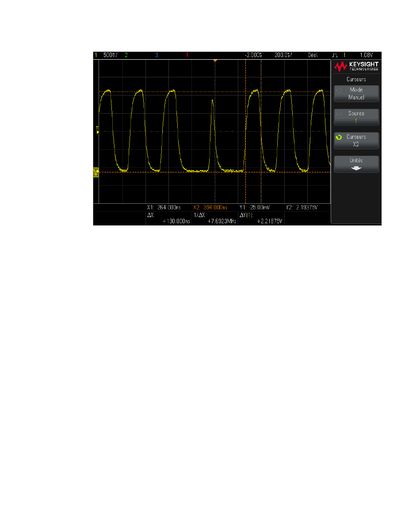
Task: Click the Curseurs menu title
Action: coord(356,80)
